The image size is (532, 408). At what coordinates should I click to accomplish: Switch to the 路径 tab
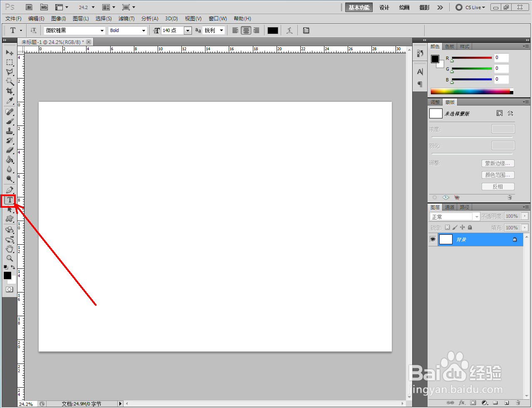click(x=465, y=207)
